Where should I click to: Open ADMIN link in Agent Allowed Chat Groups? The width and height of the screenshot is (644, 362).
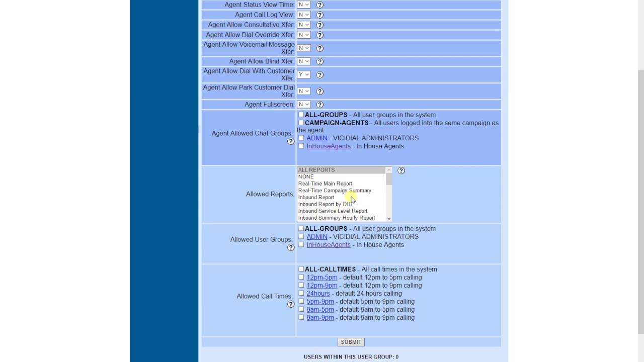tap(317, 138)
